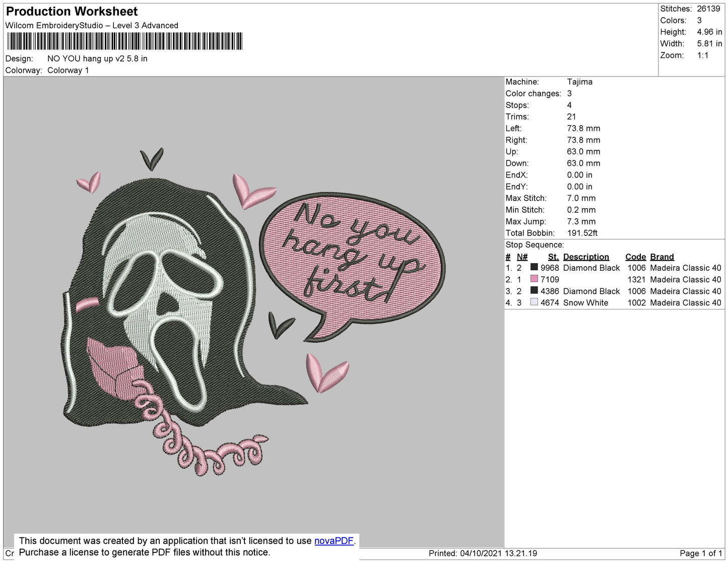The height and width of the screenshot is (563, 728).
Task: Click 'Wilcom EmbroideryStudio – Level 3 Advanced' text
Action: click(x=92, y=25)
